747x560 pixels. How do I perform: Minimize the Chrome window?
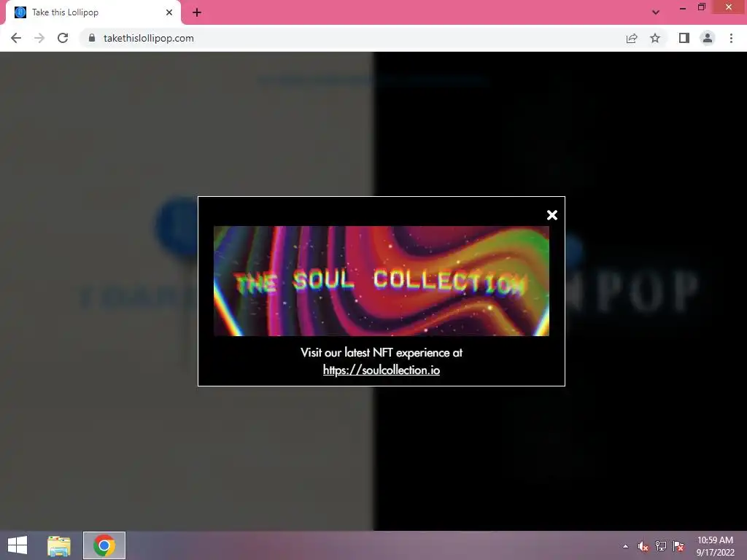(x=683, y=7)
